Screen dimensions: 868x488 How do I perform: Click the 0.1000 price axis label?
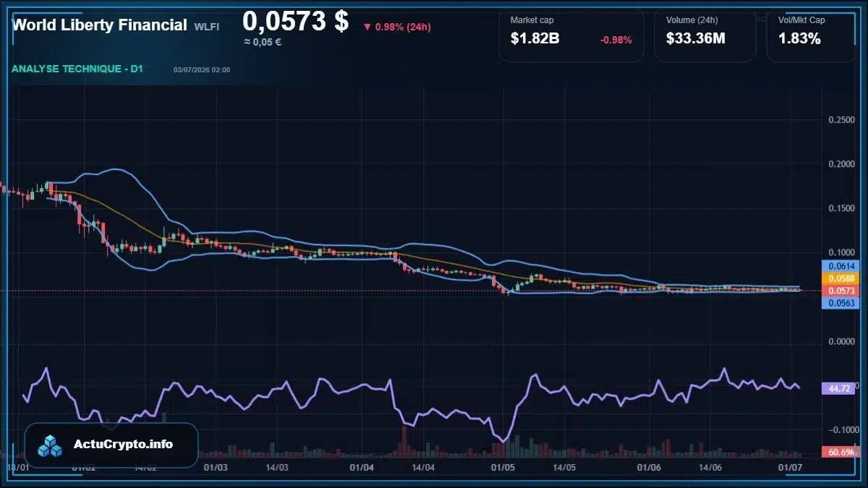[841, 252]
